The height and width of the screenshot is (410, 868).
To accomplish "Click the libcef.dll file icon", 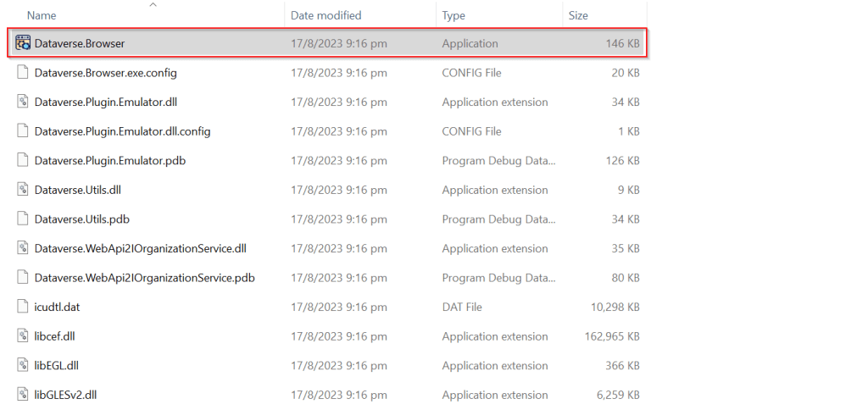I will click(x=24, y=336).
